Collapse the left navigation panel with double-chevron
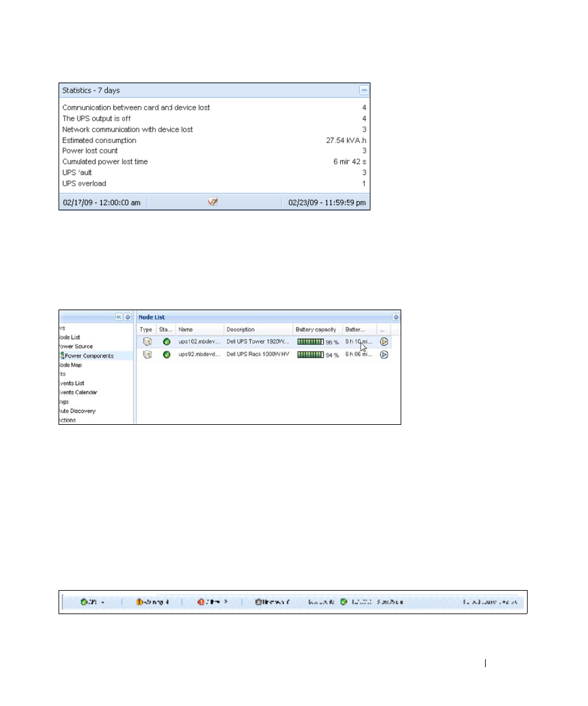 click(118, 317)
